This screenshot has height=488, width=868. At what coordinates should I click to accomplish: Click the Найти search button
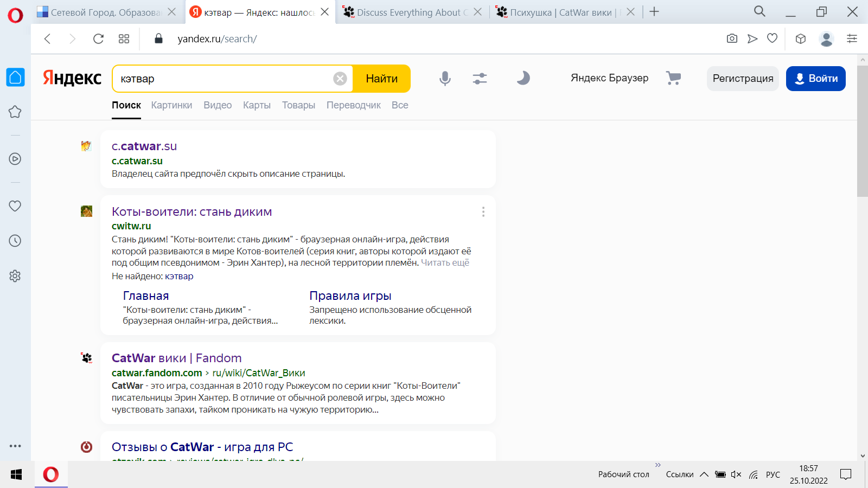click(381, 79)
